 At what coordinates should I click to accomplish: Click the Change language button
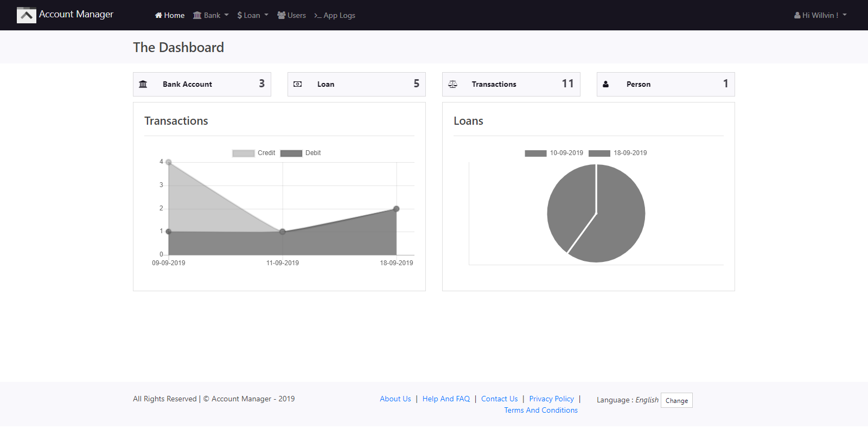point(676,400)
